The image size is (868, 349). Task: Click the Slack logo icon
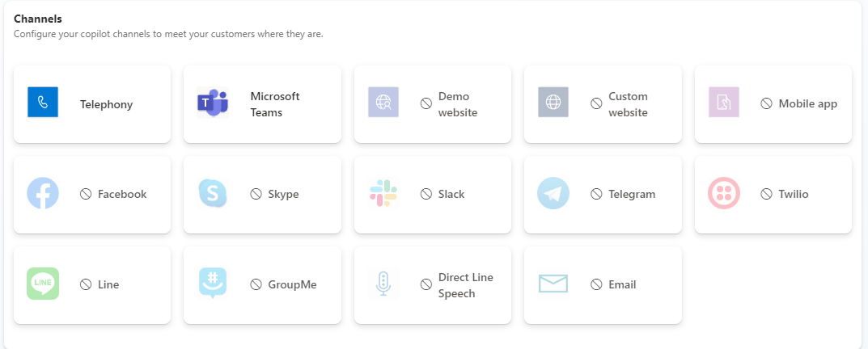coord(383,194)
